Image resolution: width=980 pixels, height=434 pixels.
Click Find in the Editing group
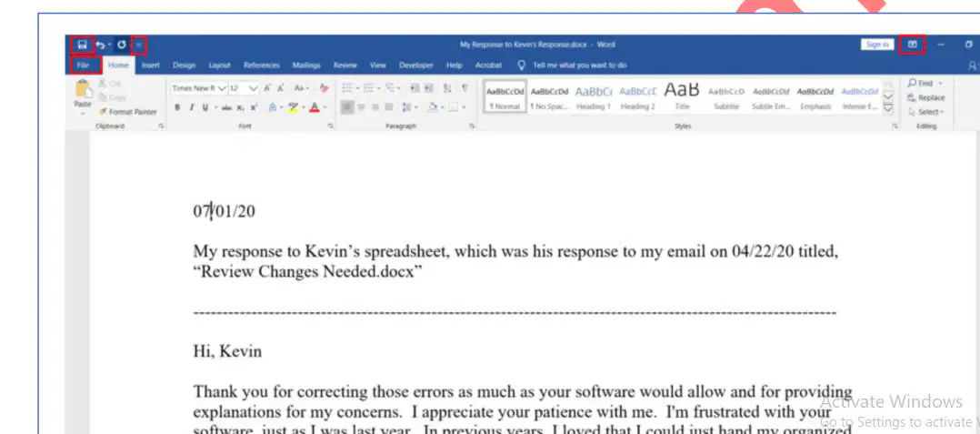coord(925,83)
